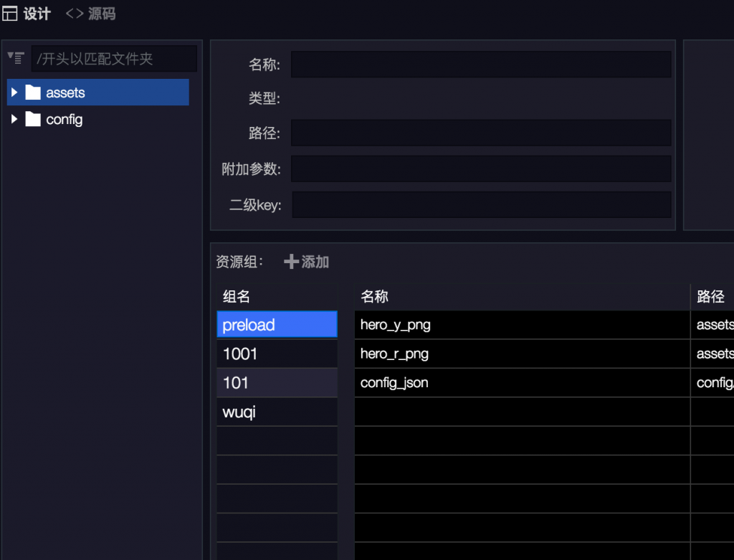Select the wuqi resource group
The height and width of the screenshot is (560, 734).
pos(277,412)
